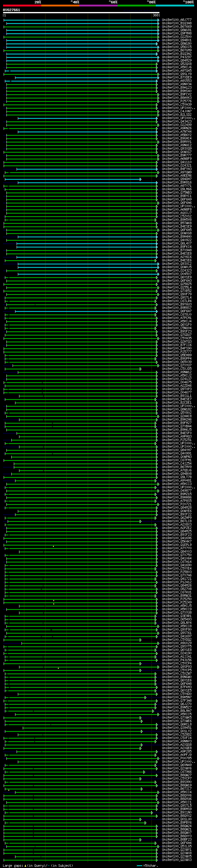The image size is (197, 868).
Task: Open hit UniRef100_Q8W180
Action: tap(176, 44)
